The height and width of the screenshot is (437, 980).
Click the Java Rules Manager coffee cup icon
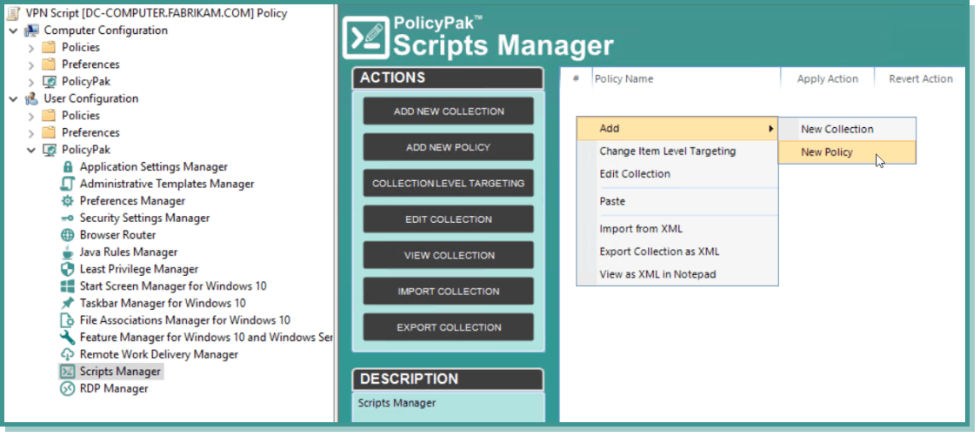click(x=68, y=252)
